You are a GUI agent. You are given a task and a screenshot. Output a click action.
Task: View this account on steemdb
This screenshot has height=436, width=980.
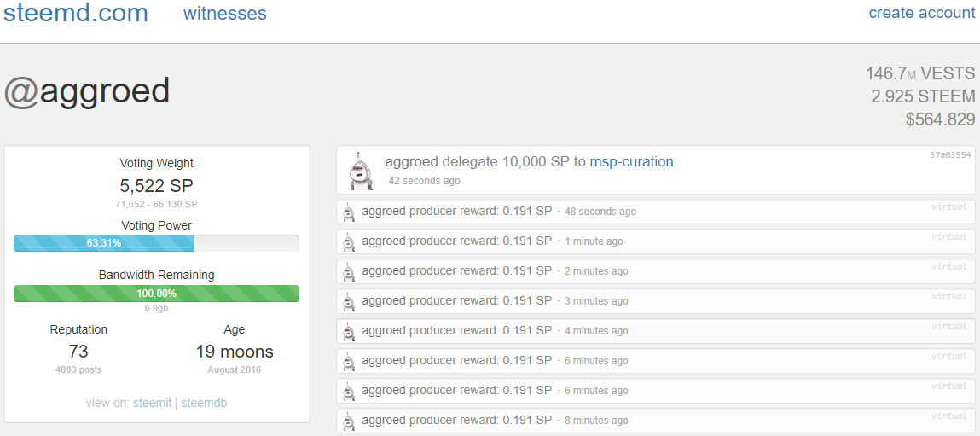pos(205,404)
